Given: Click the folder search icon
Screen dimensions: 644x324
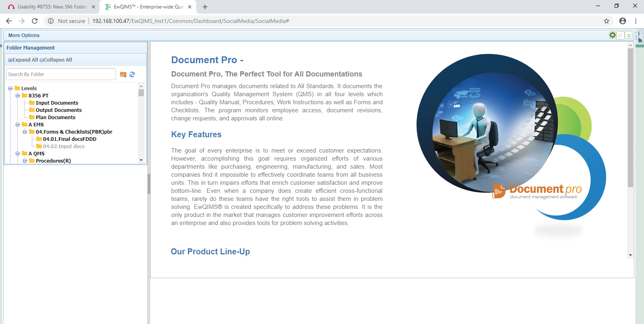Looking at the screenshot, I should click(123, 74).
